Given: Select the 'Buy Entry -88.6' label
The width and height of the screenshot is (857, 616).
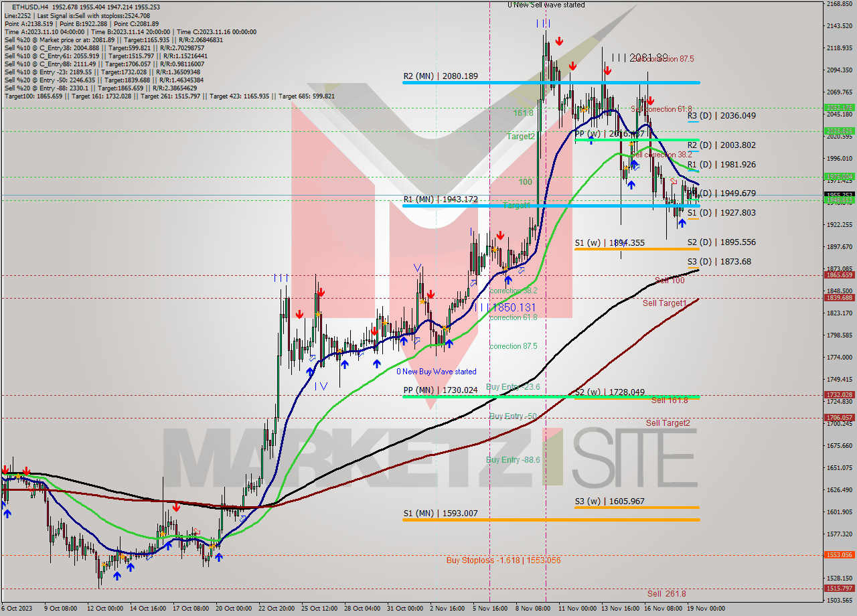Looking at the screenshot, I should [x=513, y=460].
